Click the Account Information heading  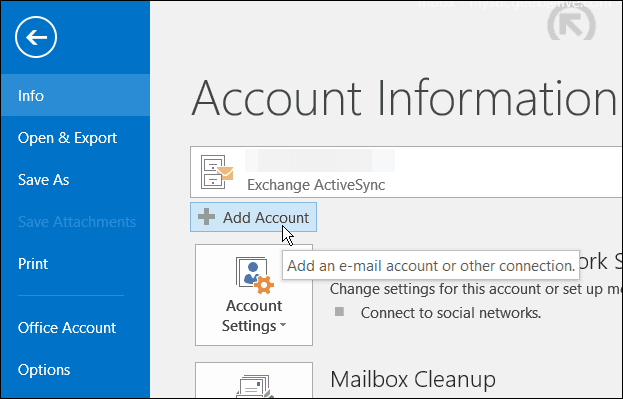404,98
